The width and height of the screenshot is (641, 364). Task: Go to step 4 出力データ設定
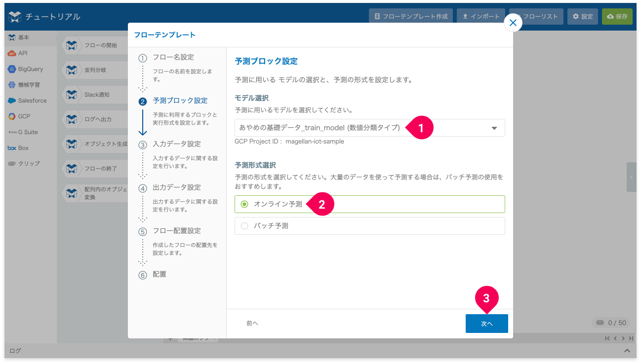(177, 187)
